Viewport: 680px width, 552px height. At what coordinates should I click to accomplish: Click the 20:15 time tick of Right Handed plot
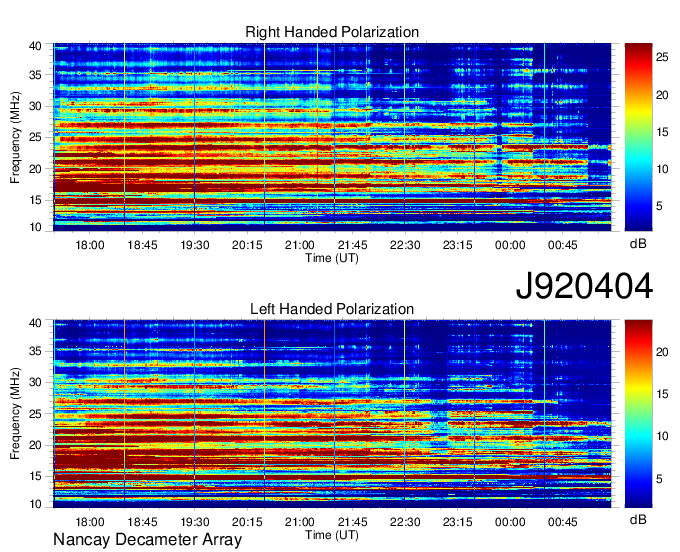coord(247,245)
